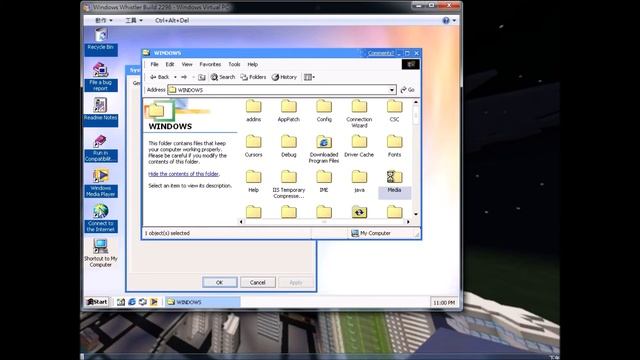This screenshot has height=360, width=640.
Task: Open the Virtual PC Tools menu dropdown
Action: (134, 20)
